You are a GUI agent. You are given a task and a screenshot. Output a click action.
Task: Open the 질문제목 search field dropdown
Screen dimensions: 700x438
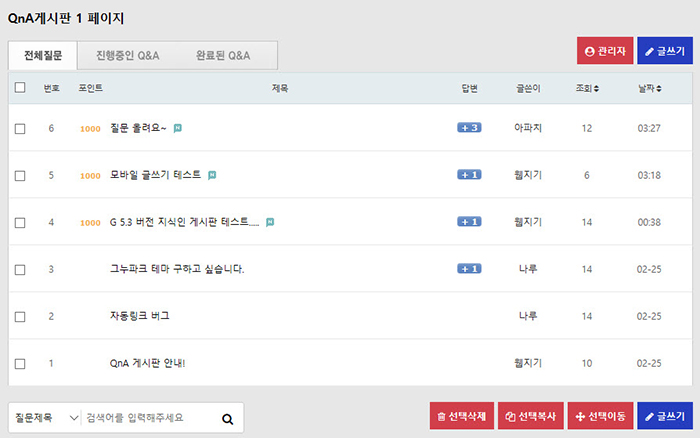pos(45,418)
